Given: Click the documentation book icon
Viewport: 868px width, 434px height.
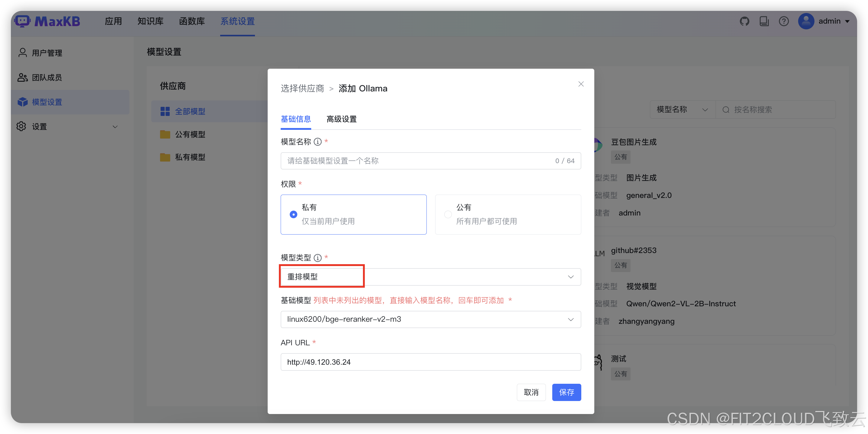Looking at the screenshot, I should click(x=764, y=21).
